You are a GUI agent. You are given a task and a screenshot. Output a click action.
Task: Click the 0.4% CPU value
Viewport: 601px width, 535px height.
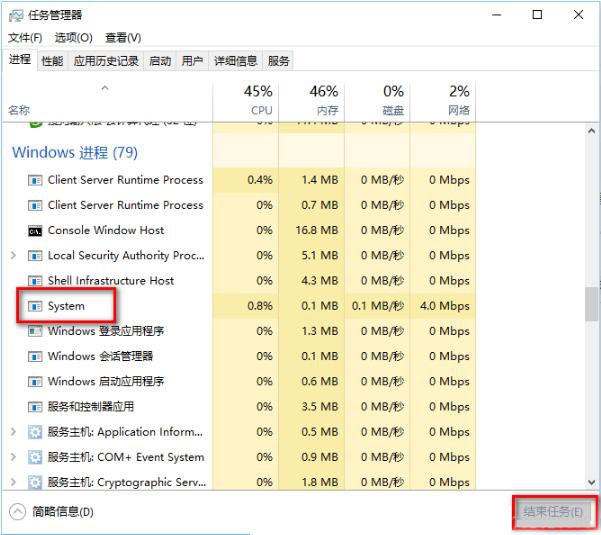[x=260, y=180]
